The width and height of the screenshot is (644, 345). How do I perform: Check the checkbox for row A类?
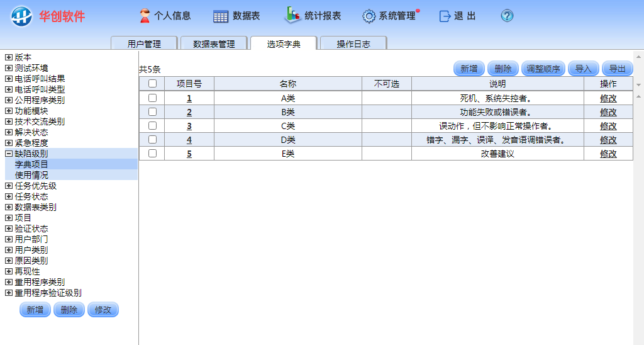point(152,98)
